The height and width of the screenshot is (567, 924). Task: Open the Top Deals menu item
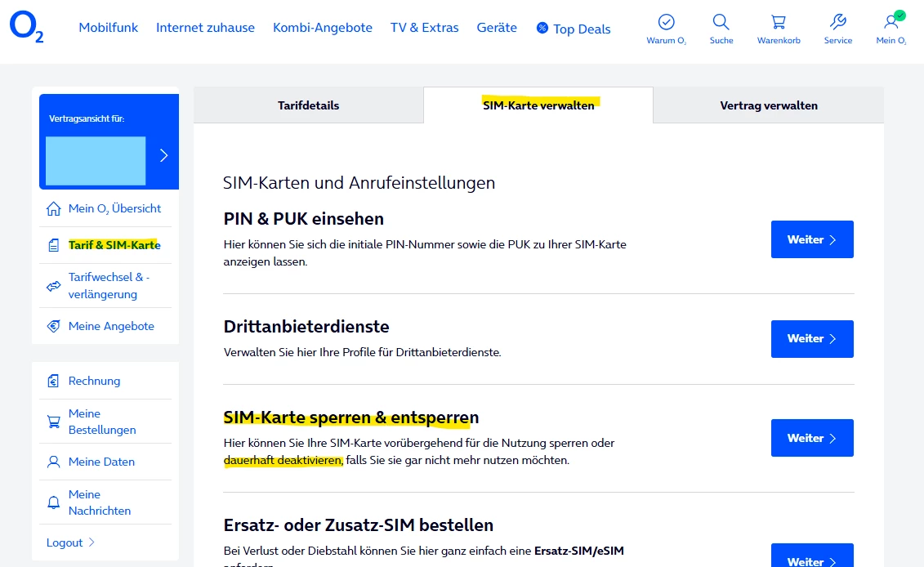(574, 29)
